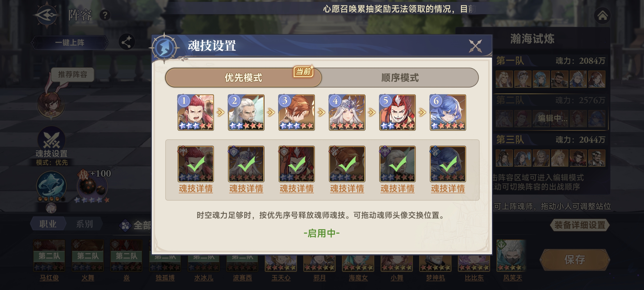This screenshot has height=290, width=644.
Task: Toggle the checkmark on third skill portrait
Action: tap(297, 164)
